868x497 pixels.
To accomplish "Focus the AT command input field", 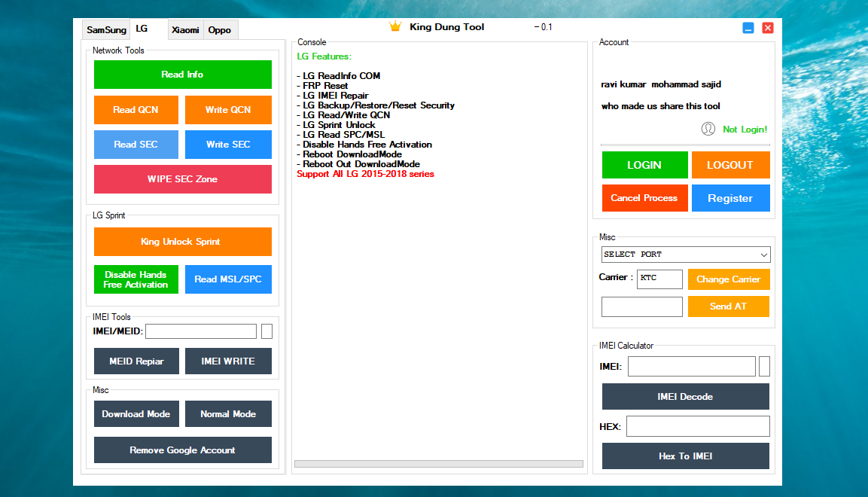I will [642, 306].
